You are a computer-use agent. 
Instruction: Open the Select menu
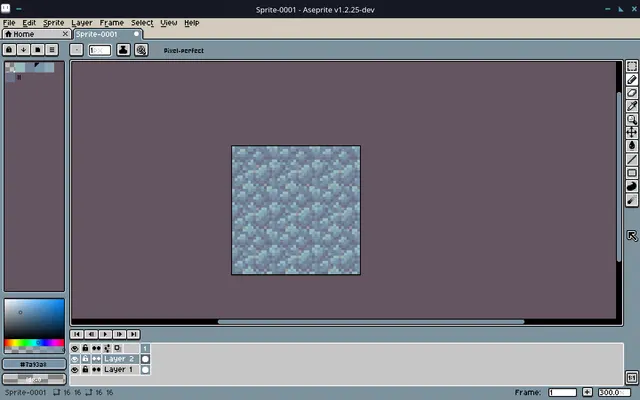[x=142, y=23]
